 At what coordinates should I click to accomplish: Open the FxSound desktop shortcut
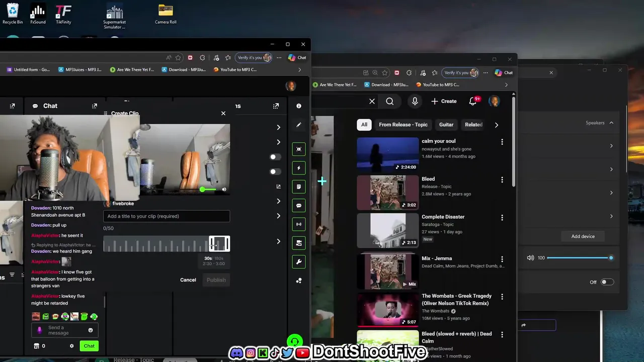click(38, 14)
